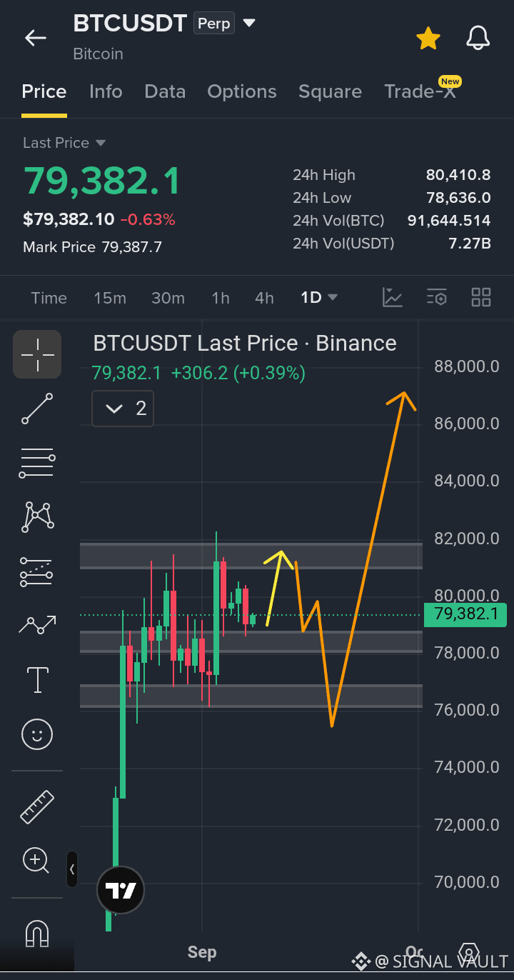Open the price alert bell icon
The image size is (514, 980).
click(478, 38)
